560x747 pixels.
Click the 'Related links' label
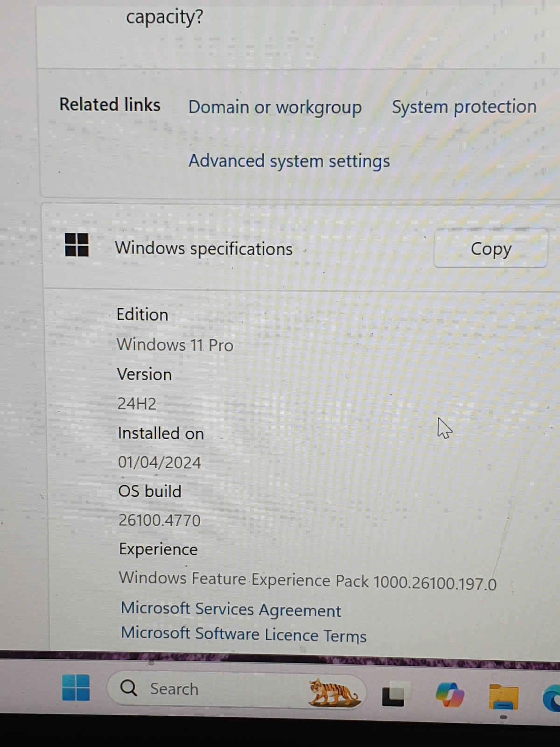[x=110, y=105]
